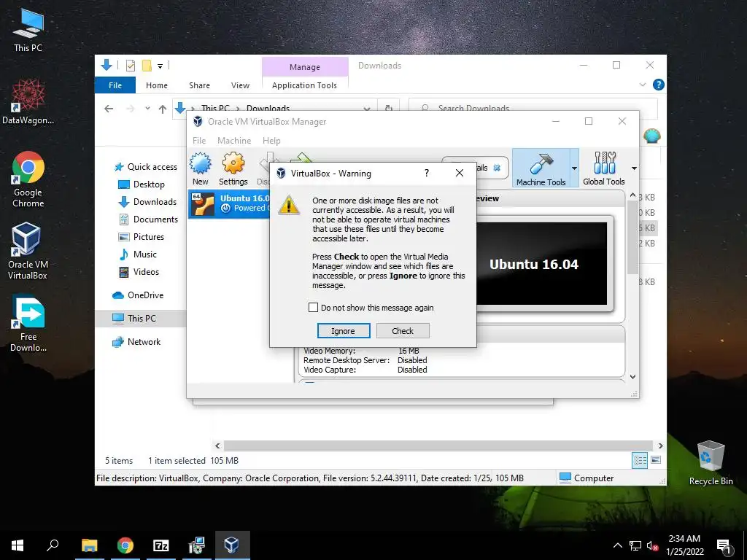Image resolution: width=747 pixels, height=560 pixels.
Task: Open Documents in the navigation pane
Action: point(147,219)
